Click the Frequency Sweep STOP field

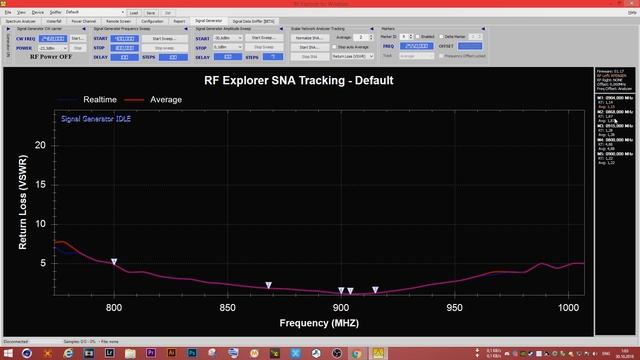tap(124, 48)
